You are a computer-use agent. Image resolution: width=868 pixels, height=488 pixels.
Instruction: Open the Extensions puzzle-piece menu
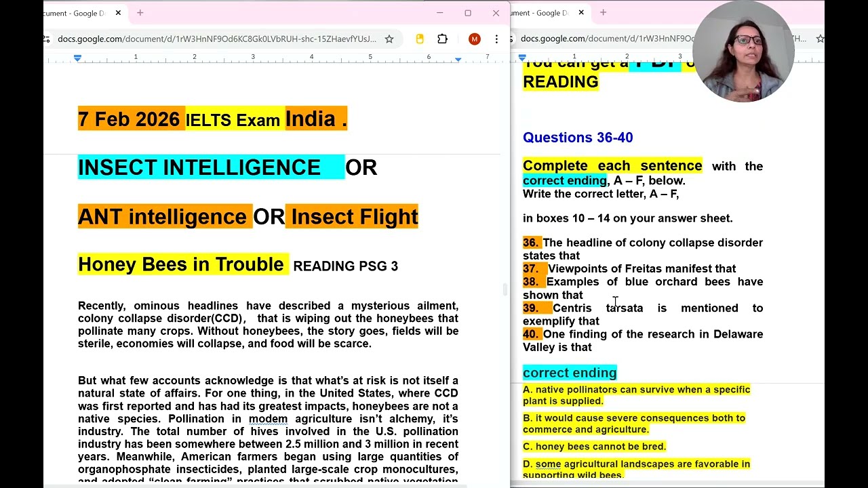coord(442,39)
